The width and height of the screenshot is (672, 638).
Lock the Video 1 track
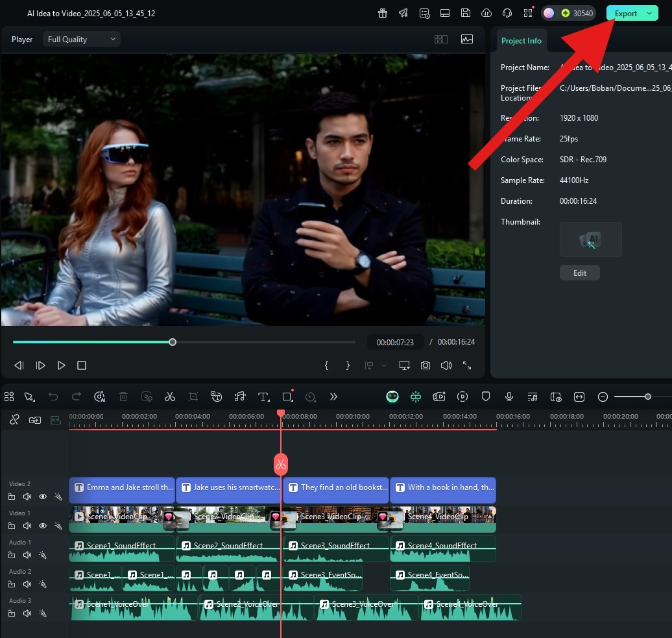pyautogui.click(x=12, y=526)
